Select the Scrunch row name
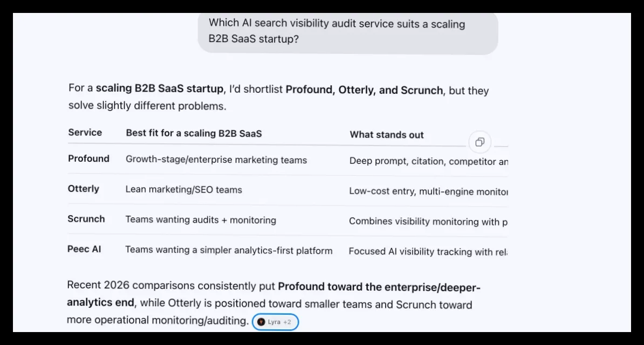Viewport: 644px width, 345px height. tap(86, 219)
